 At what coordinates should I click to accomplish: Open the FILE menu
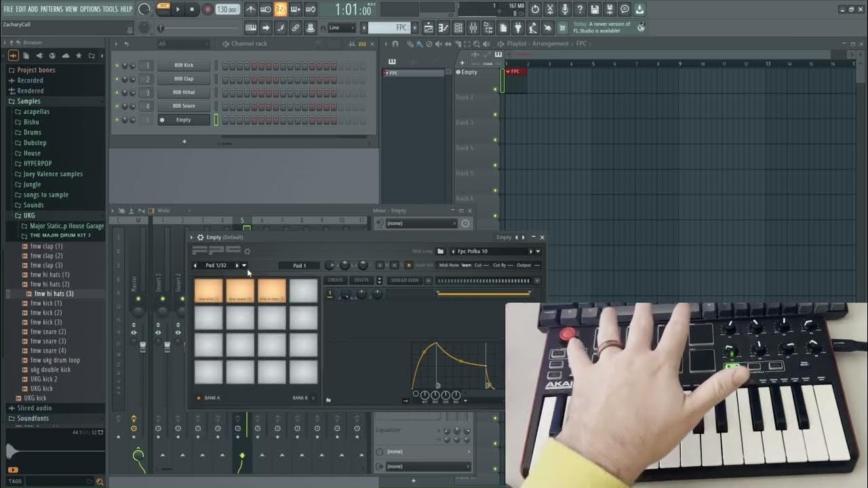pos(9,9)
